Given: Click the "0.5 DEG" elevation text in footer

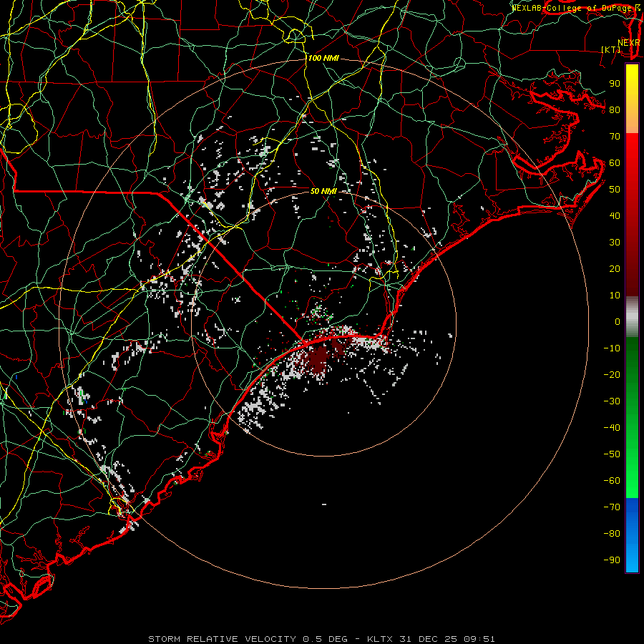Looking at the screenshot, I should (326, 639).
